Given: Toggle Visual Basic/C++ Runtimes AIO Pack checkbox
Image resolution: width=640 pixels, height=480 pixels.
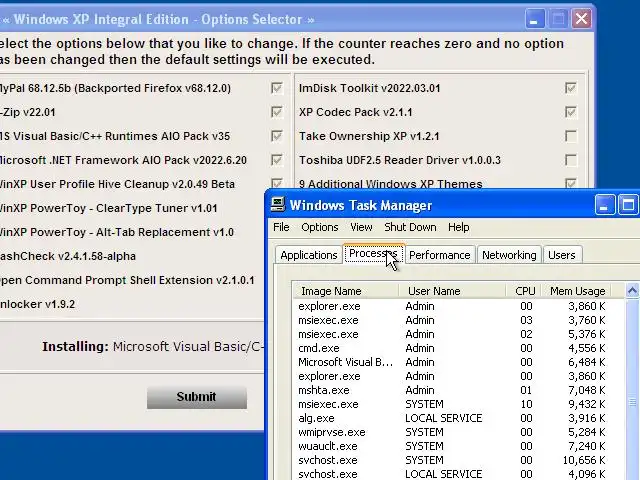Looking at the screenshot, I should point(277,136).
